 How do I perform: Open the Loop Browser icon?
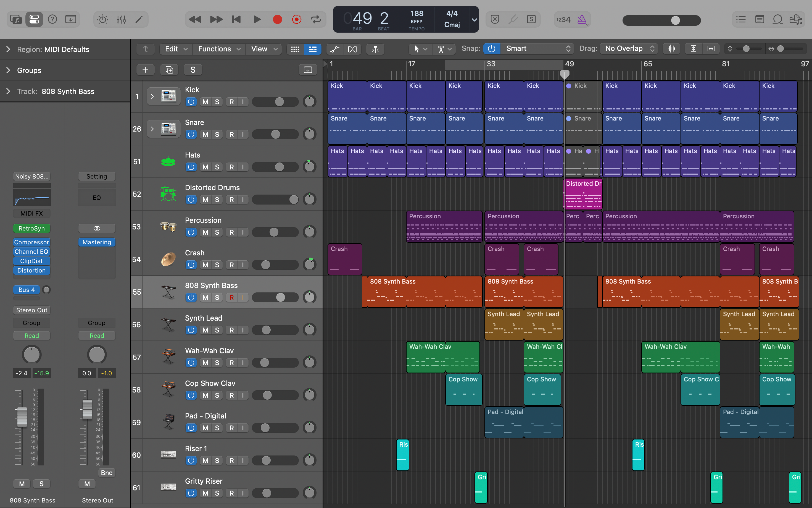[x=777, y=20]
